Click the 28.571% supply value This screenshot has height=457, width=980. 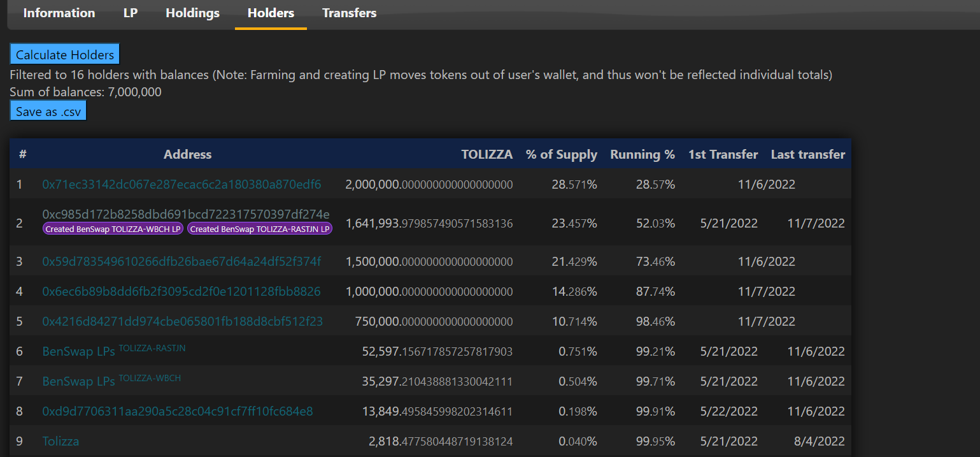[574, 184]
